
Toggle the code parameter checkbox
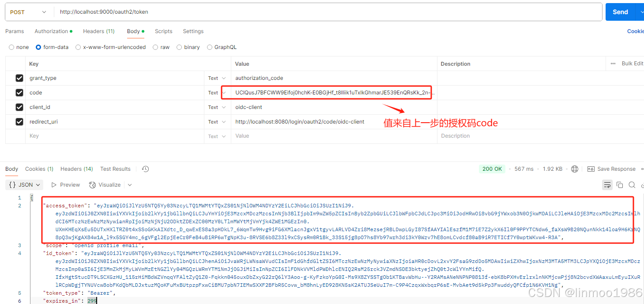tap(19, 93)
